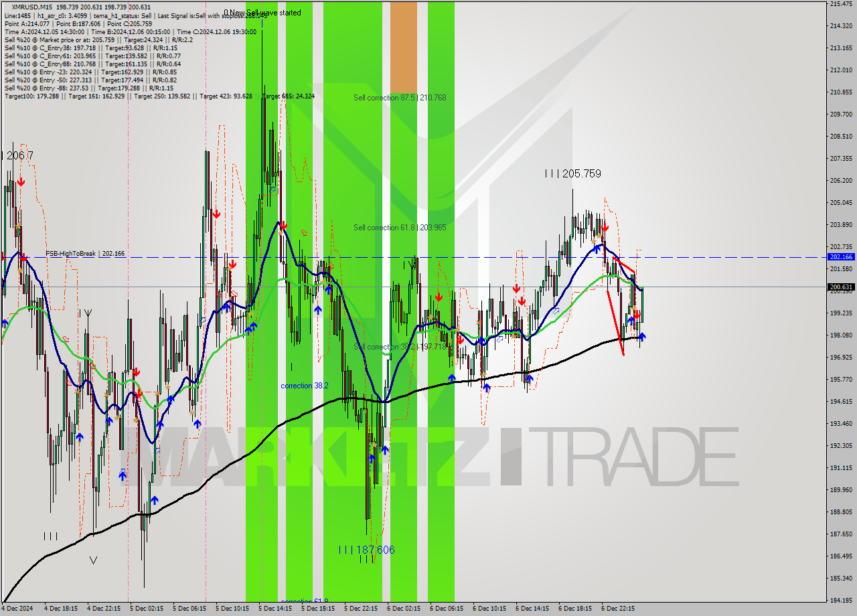The image size is (857, 616).
Task: Click the '5 Dec 10:15' time axis label
Action: click(232, 609)
